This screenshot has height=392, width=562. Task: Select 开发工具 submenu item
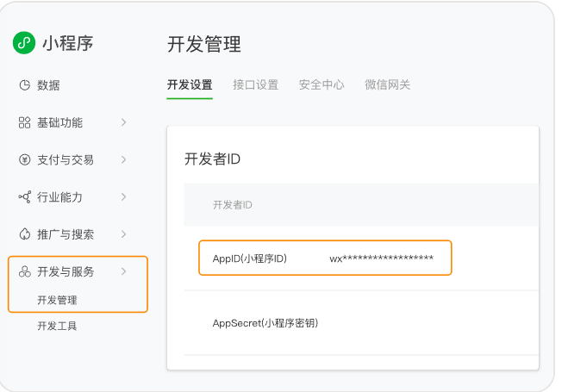(x=57, y=326)
